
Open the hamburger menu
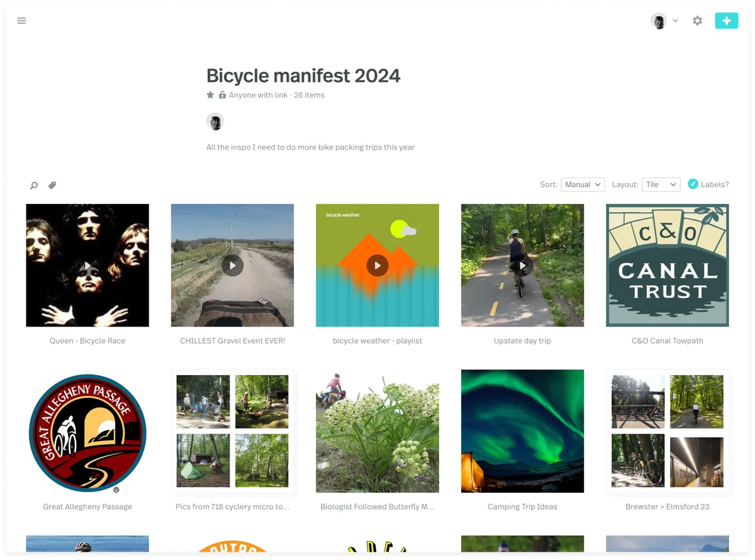[x=22, y=21]
